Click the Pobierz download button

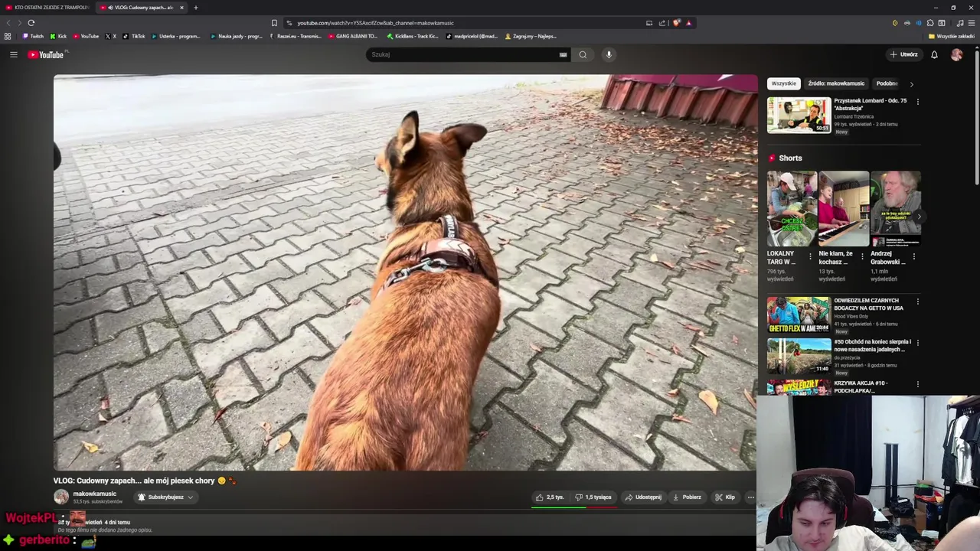click(687, 497)
